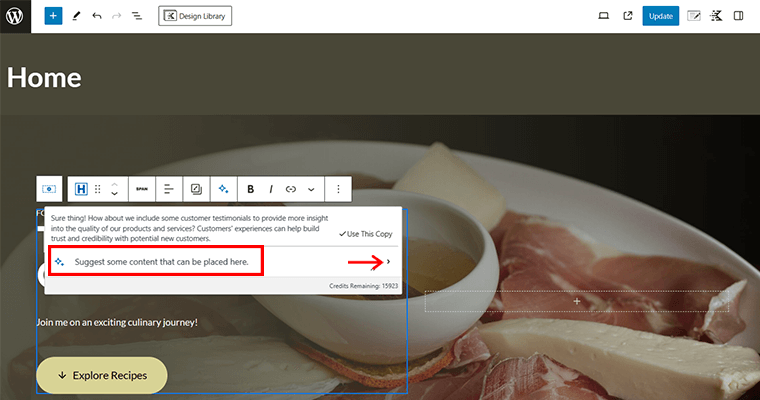This screenshot has width=760, height=400.
Task: Click the Credits Remaining text
Action: coord(364,286)
